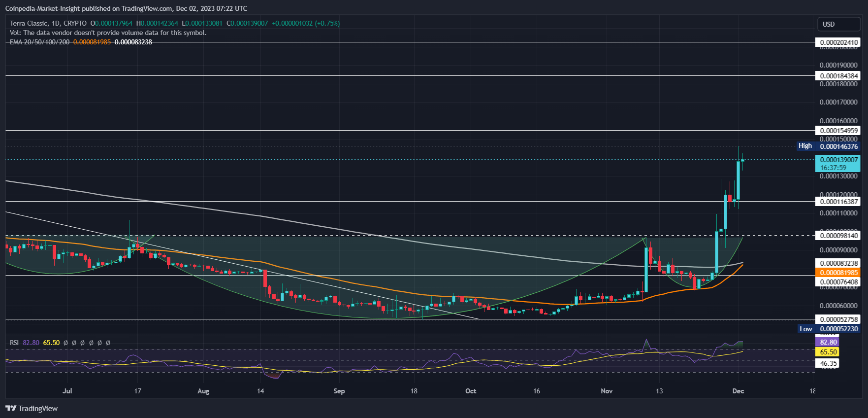Click the 0.000052758 price level label
Viewport: 868px width, 418px height.
pos(839,319)
